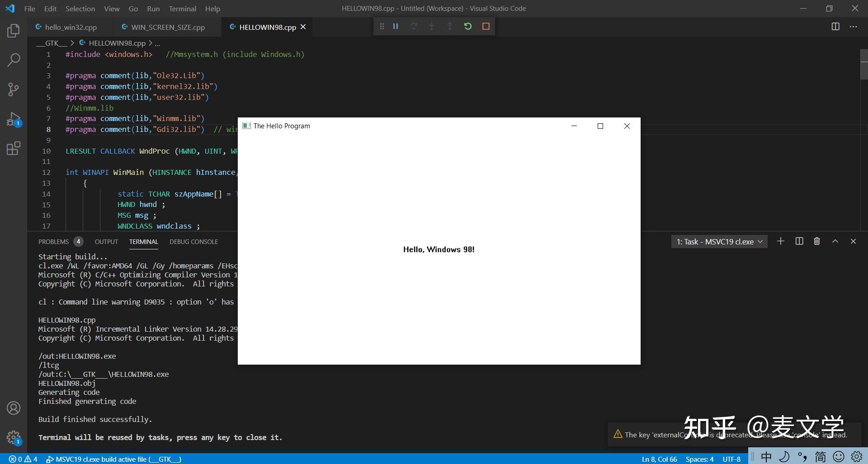The height and width of the screenshot is (464, 868).
Task: Maximize the panel using the chevron icon
Action: [835, 241]
